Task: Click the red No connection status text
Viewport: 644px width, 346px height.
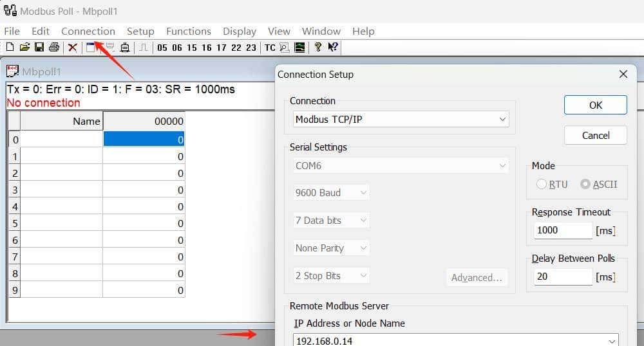Action: [x=43, y=103]
